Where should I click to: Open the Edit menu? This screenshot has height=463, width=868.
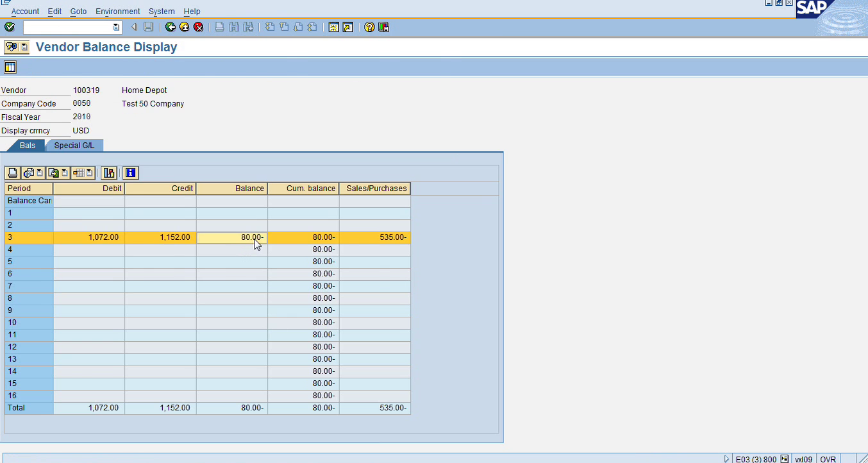point(54,12)
